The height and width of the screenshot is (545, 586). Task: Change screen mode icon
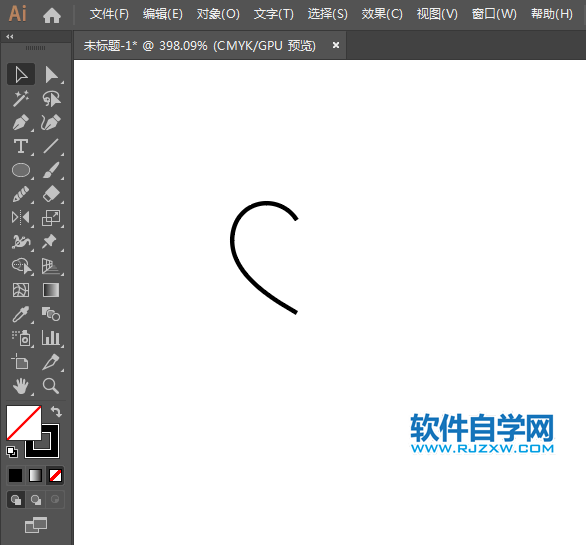tap(36, 525)
